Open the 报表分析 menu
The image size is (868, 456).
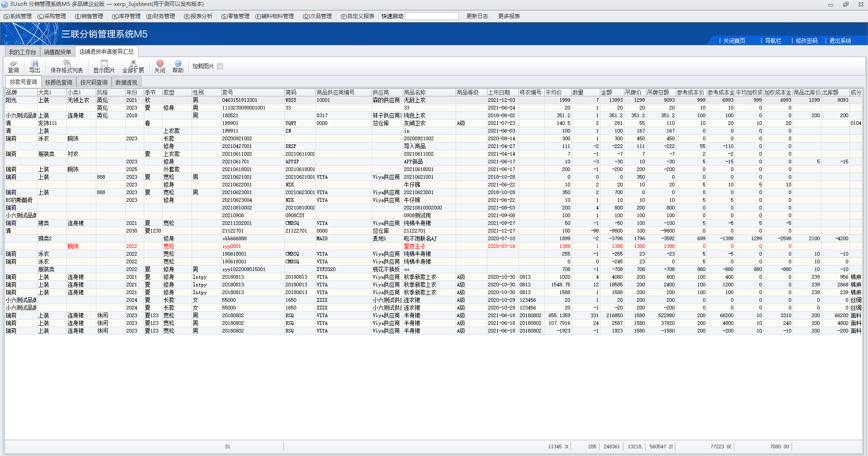coord(198,16)
